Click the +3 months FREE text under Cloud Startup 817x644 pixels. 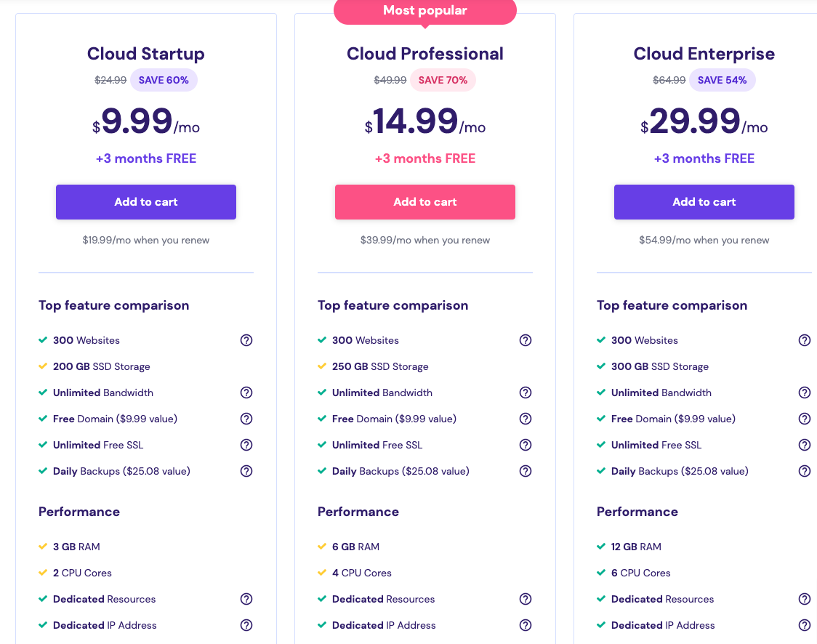click(x=145, y=158)
